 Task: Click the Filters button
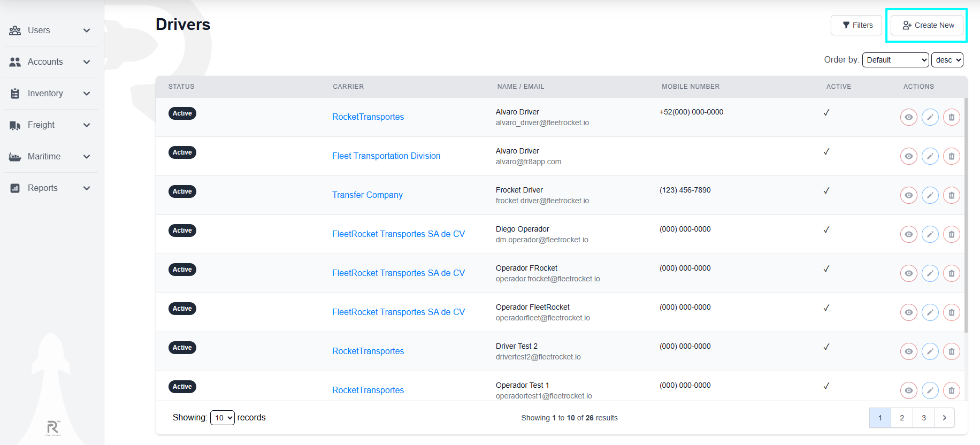[x=856, y=25]
